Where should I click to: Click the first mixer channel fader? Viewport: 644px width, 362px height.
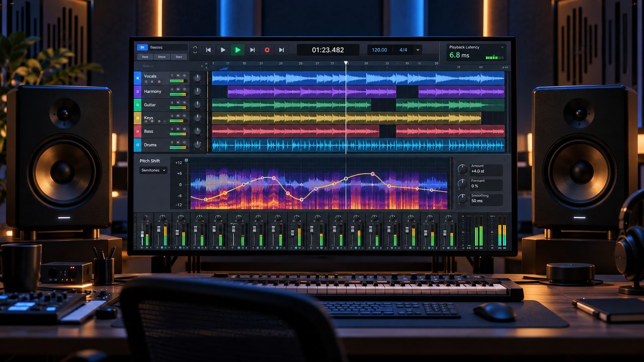[x=142, y=235]
